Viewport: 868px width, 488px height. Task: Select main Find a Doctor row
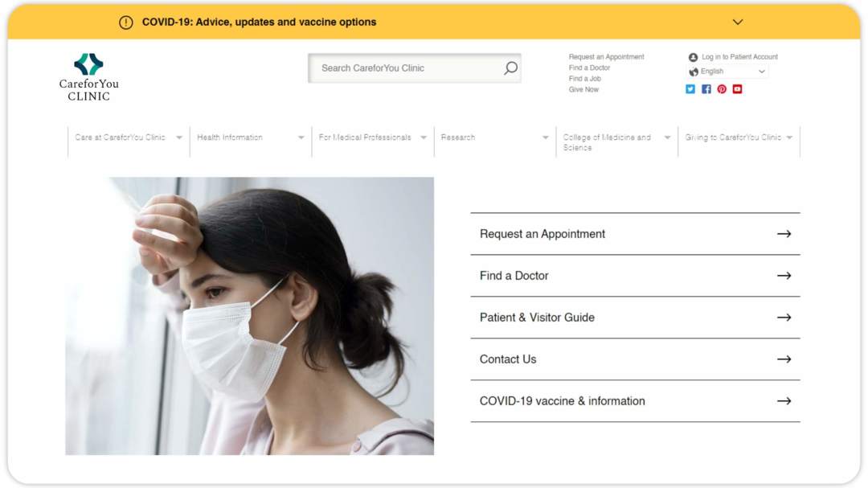coord(635,276)
